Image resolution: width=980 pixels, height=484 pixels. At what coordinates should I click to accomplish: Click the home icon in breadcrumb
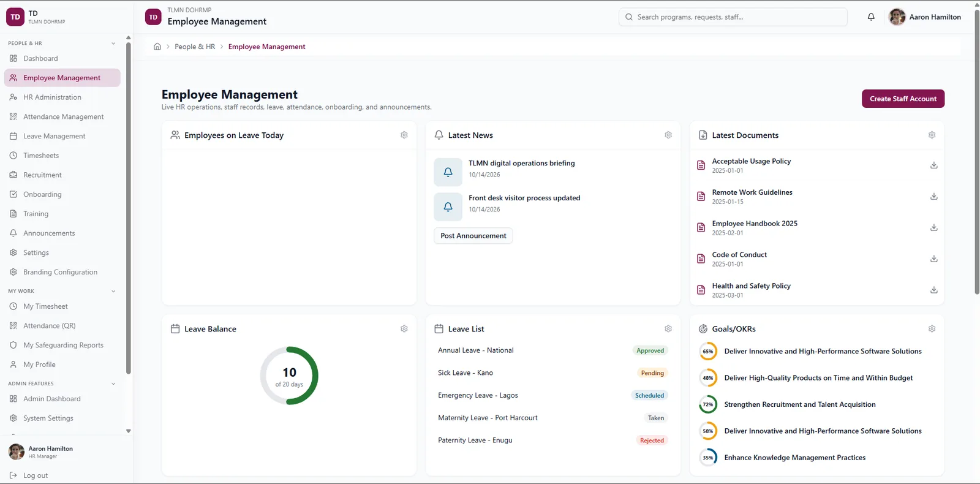point(157,47)
